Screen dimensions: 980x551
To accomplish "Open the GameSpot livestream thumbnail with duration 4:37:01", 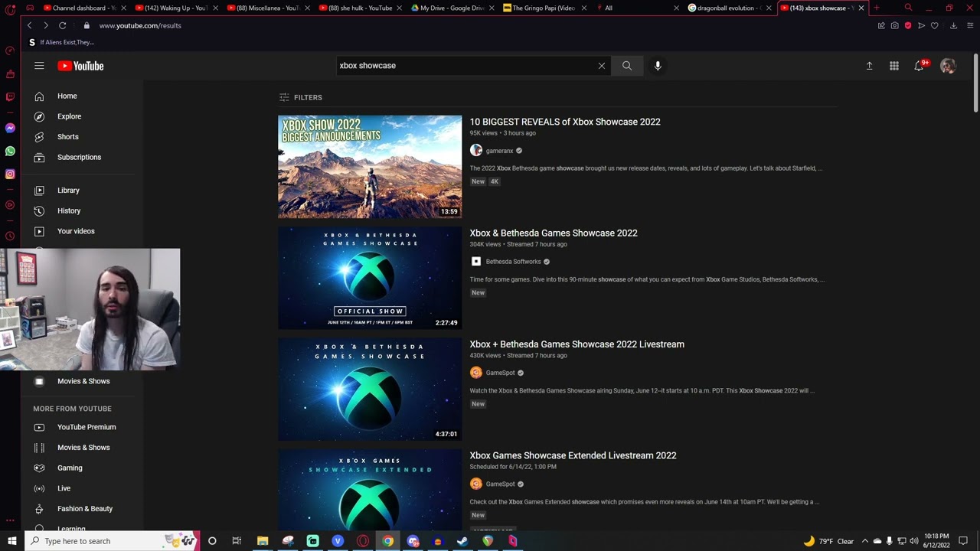I will tap(370, 389).
